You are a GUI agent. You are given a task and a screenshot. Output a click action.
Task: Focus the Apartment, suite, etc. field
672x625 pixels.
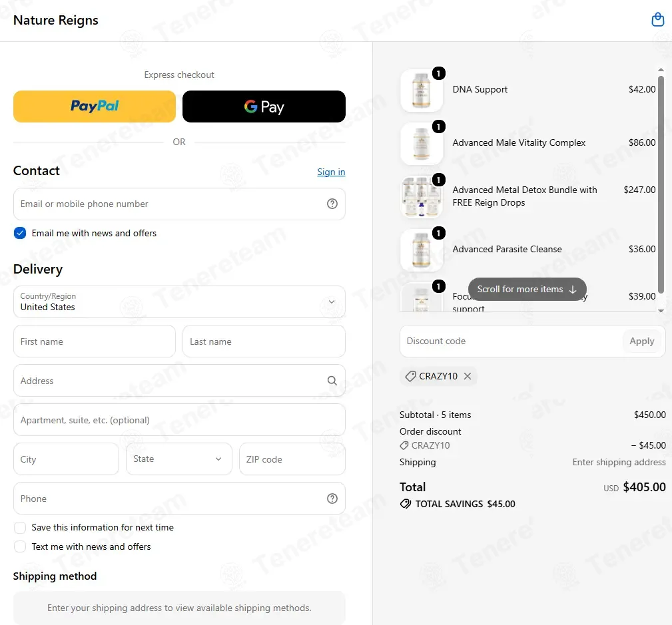click(179, 420)
